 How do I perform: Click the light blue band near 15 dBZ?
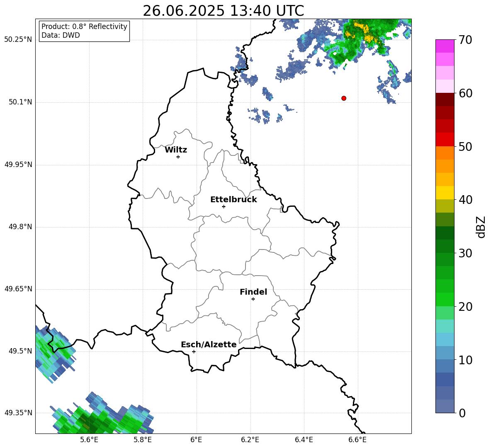pyautogui.click(x=445, y=340)
